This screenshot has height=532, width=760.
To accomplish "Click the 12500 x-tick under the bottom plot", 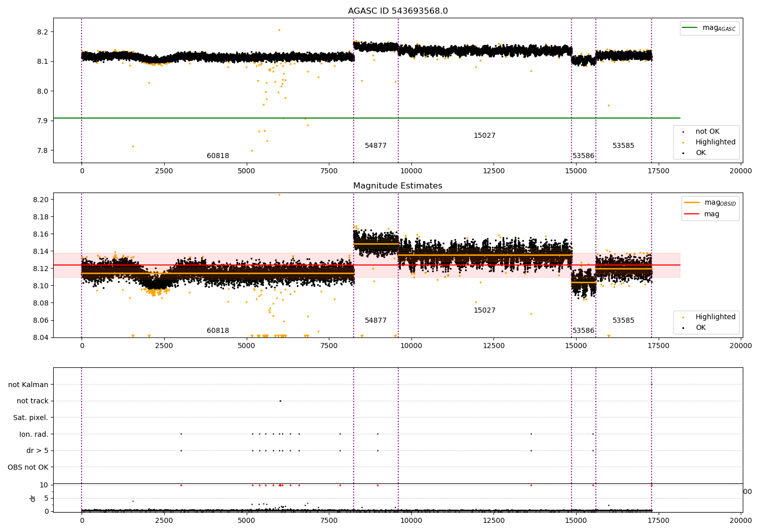I will (x=493, y=521).
